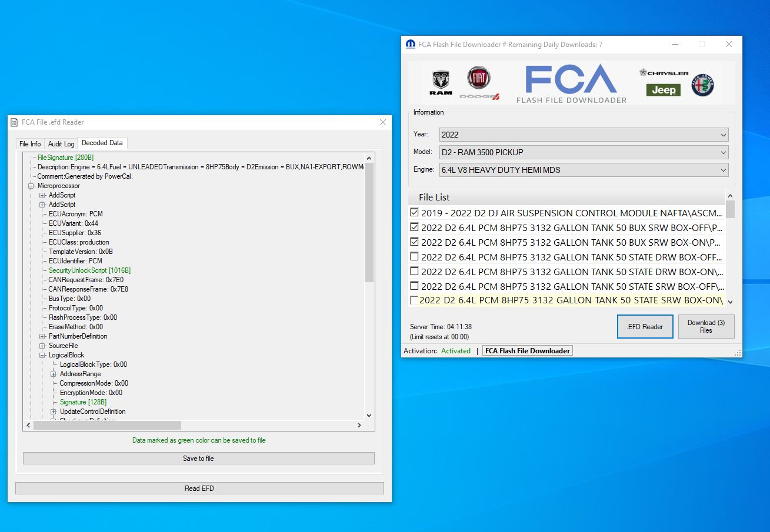Screen dimensions: 770x532
Task: Open the Model dropdown showing D2 - RAM 3500
Action: [x=724, y=152]
